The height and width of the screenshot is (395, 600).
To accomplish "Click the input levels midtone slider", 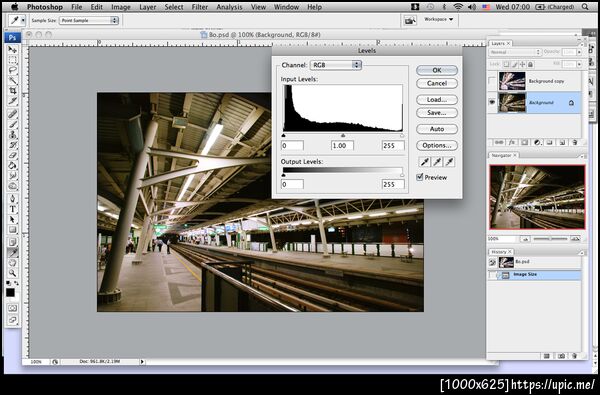I will pos(343,135).
